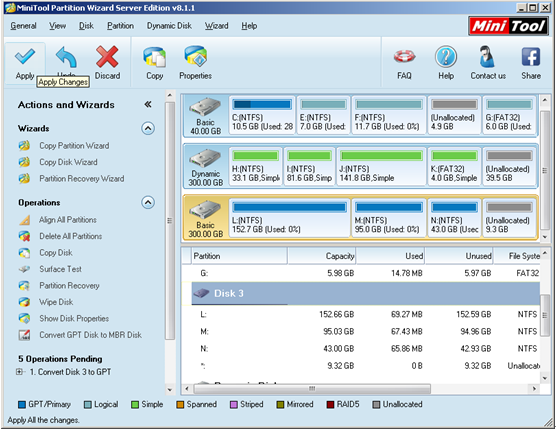This screenshot has height=429, width=556.
Task: Click the partition table horizontal scrollbar
Action: pyautogui.click(x=312, y=389)
